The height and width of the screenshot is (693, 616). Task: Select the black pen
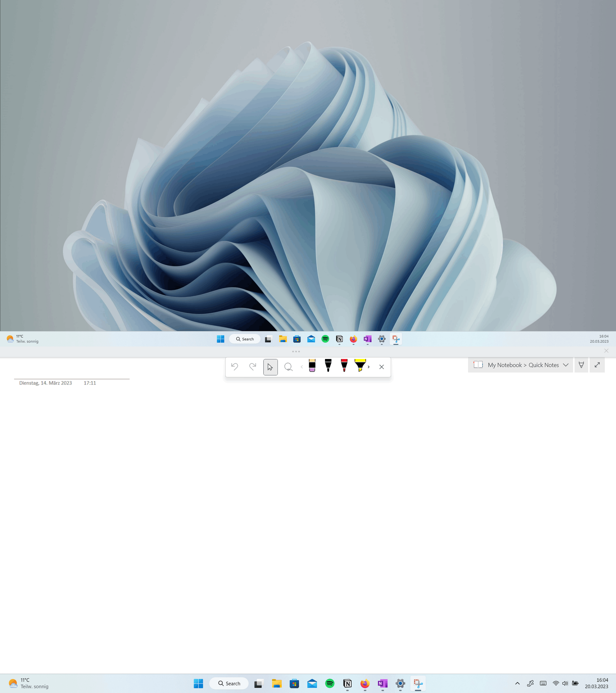pyautogui.click(x=328, y=366)
